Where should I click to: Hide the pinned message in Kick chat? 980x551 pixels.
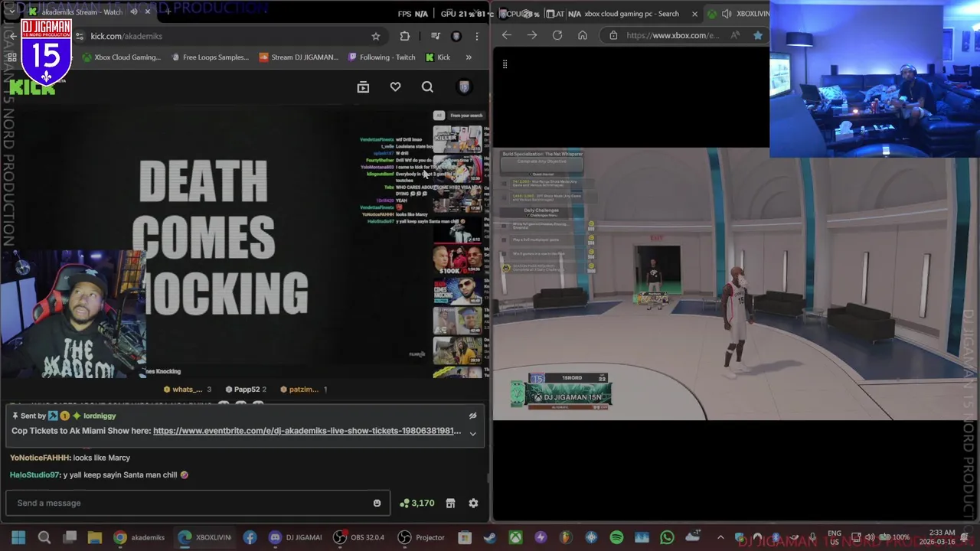(472, 416)
